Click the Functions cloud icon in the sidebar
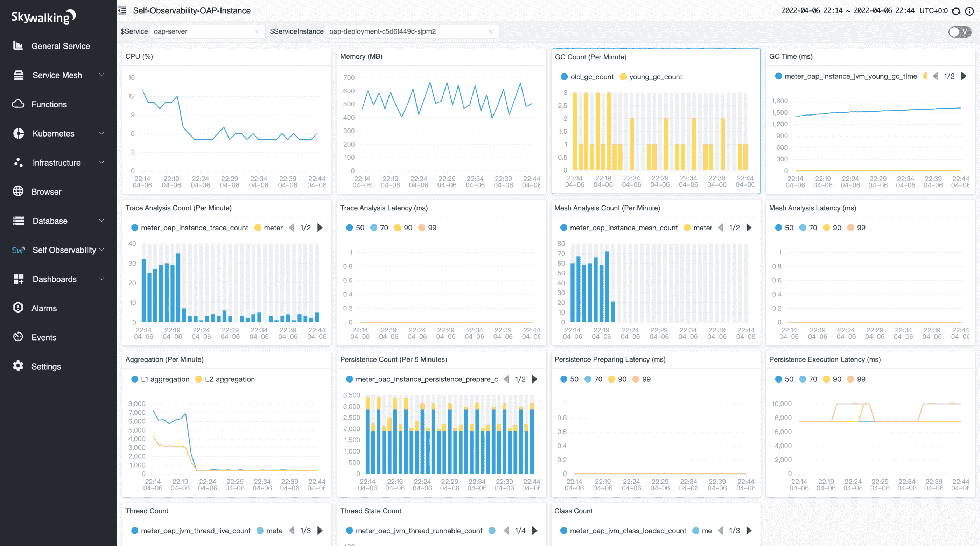 click(x=18, y=104)
